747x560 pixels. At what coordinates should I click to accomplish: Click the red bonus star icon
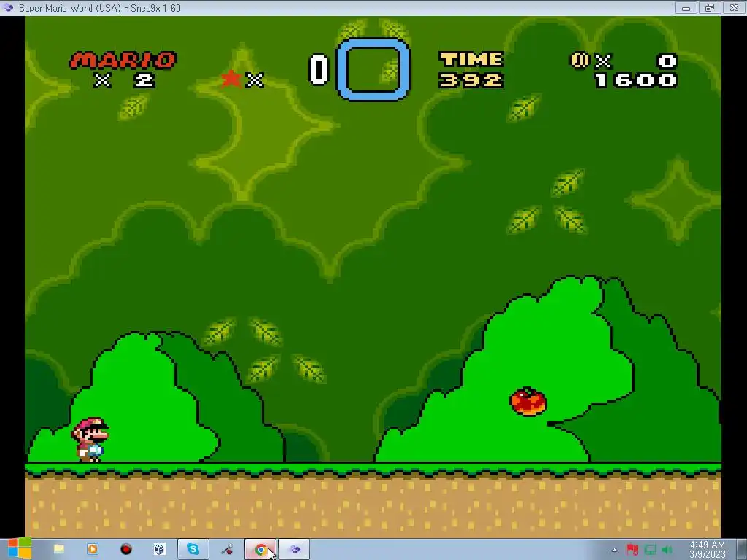coord(231,79)
